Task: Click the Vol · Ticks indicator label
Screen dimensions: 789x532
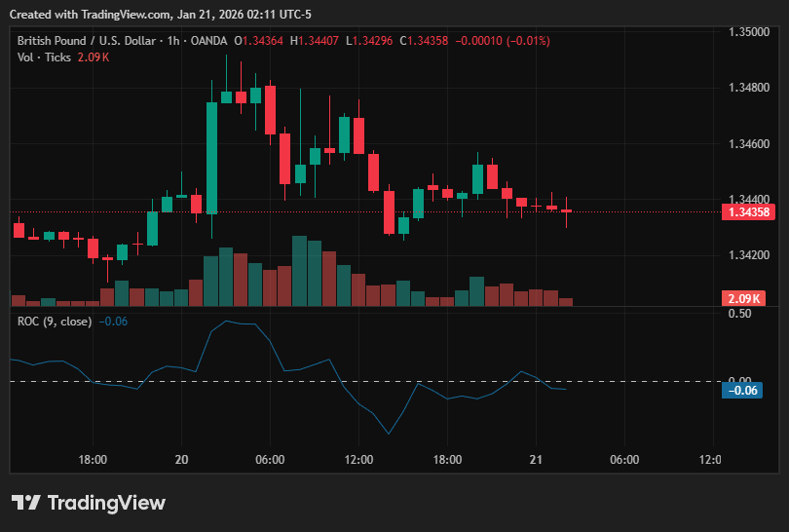Action: pos(44,57)
